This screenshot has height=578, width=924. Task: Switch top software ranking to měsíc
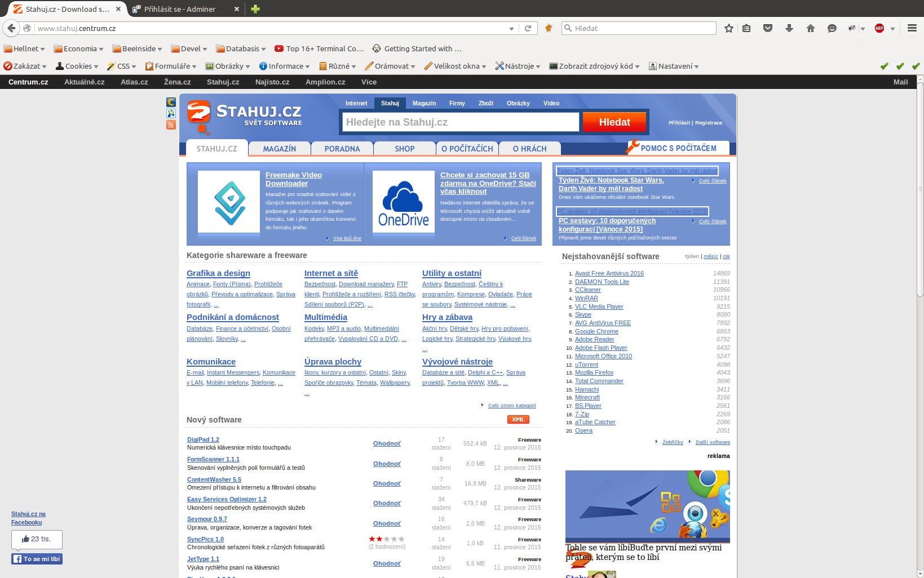[710, 256]
